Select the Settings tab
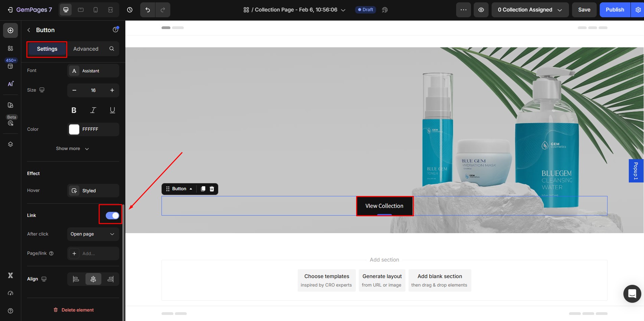 47,49
